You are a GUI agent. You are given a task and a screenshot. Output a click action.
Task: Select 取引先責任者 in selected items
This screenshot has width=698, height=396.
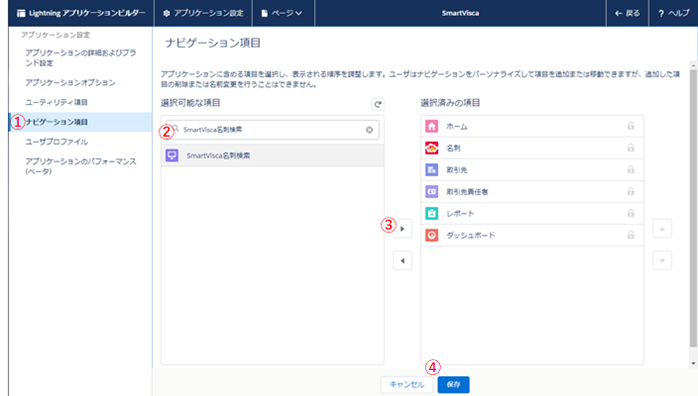tap(532, 192)
